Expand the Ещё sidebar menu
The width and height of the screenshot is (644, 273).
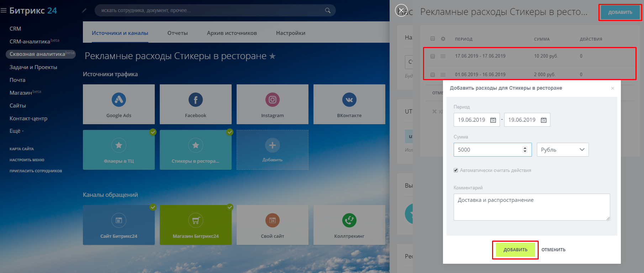click(16, 131)
